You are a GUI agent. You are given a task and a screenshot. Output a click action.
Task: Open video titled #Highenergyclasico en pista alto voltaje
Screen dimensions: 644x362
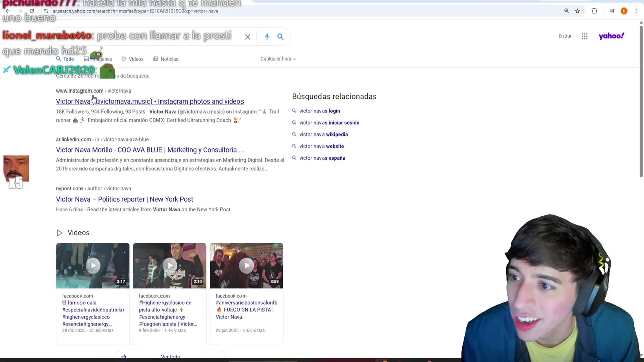tap(168, 313)
